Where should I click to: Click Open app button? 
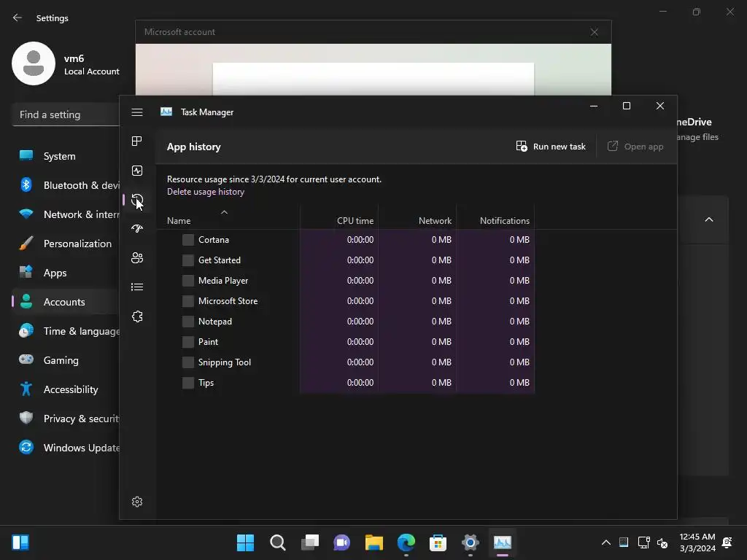click(635, 147)
